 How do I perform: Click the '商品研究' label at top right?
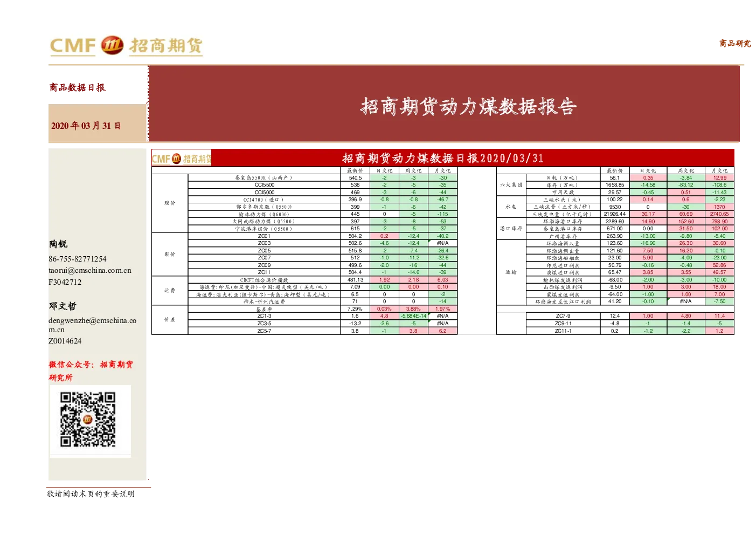pyautogui.click(x=735, y=44)
